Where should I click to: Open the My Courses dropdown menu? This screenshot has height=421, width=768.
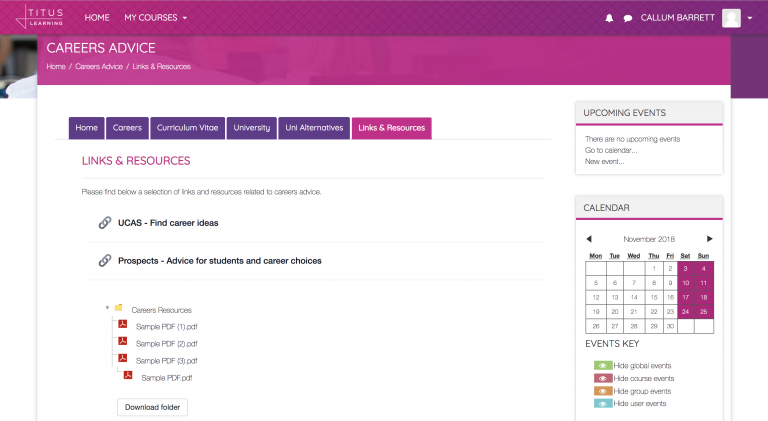[x=155, y=18]
